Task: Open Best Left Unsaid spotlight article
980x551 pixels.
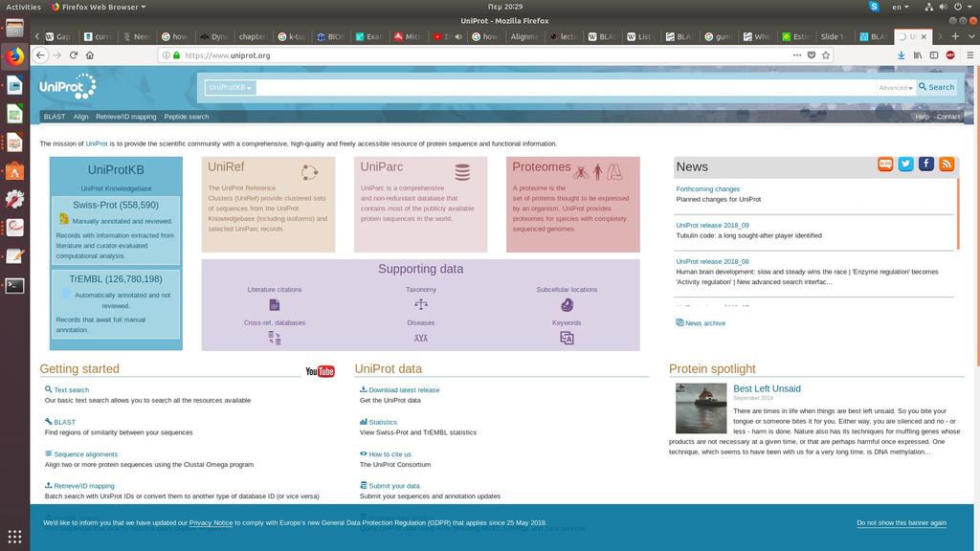Action: 767,388
